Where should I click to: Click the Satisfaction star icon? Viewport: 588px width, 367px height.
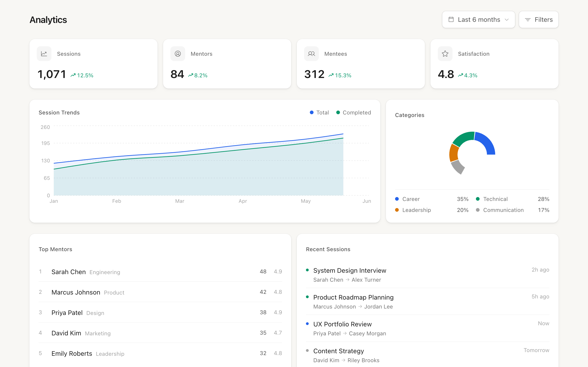(445, 54)
